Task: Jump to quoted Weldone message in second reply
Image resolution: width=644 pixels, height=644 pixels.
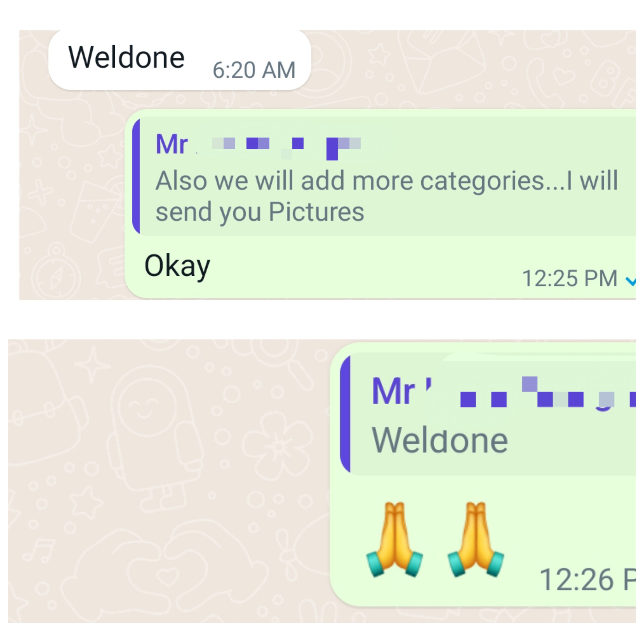Action: (488, 414)
